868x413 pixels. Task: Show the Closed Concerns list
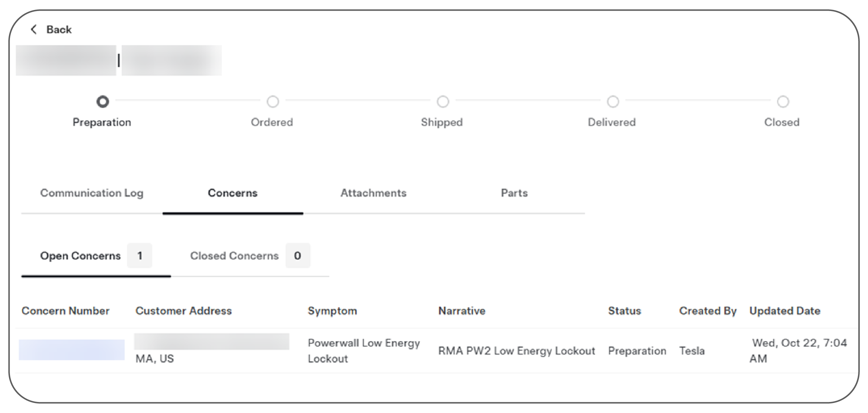pos(234,256)
